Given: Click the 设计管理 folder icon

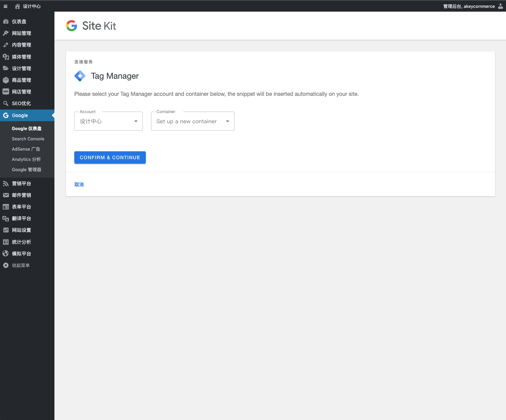Looking at the screenshot, I should point(6,68).
